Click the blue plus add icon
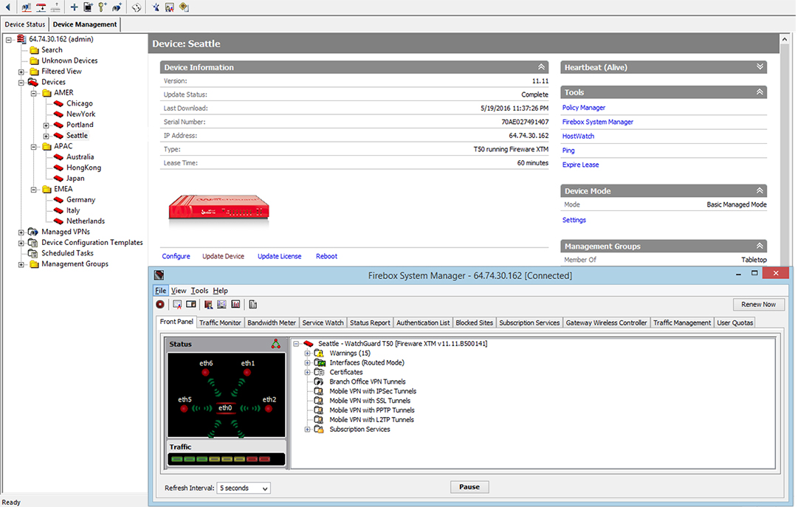The height and width of the screenshot is (507, 812). (74, 7)
